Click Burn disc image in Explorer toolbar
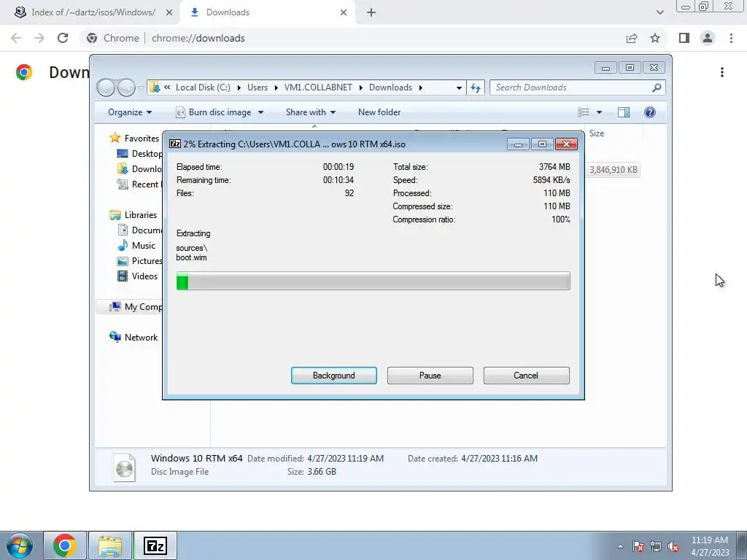The width and height of the screenshot is (747, 560). pos(214,112)
